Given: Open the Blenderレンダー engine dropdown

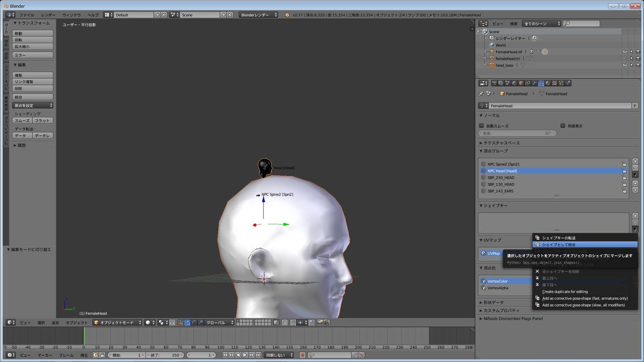Looking at the screenshot, I should [x=259, y=15].
